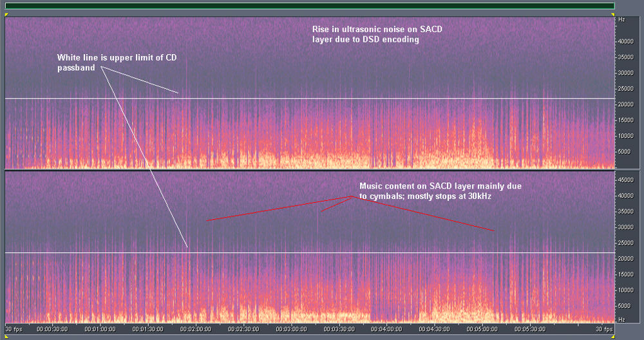Click the right 30 fps ruler label

coord(604,329)
